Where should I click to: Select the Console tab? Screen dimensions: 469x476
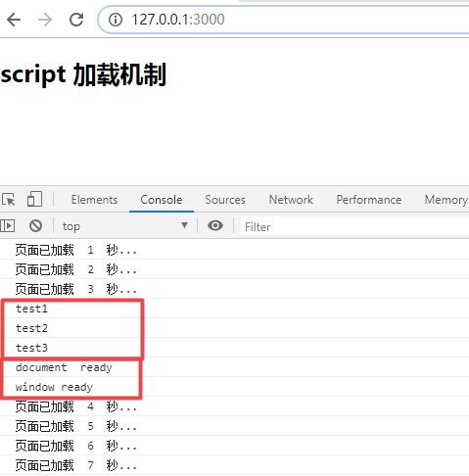162,200
